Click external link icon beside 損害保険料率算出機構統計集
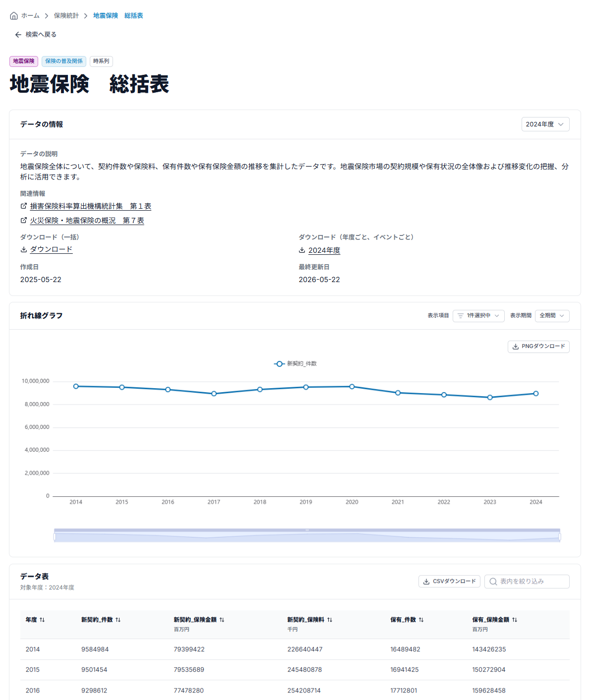The width and height of the screenshot is (591, 700). click(24, 206)
